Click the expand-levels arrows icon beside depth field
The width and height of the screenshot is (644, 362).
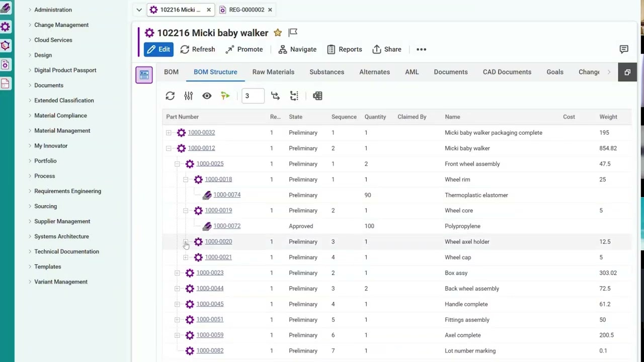click(275, 96)
